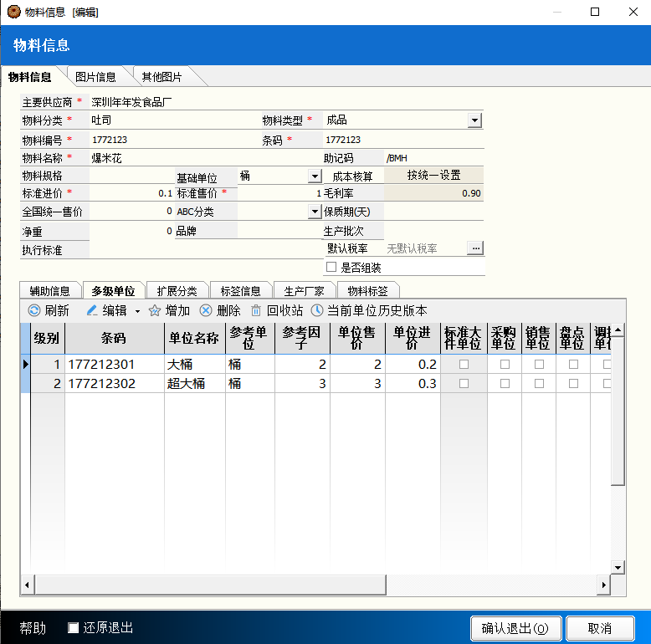
Task: Click the edit (编辑) pencil icon
Action: [x=92, y=310]
